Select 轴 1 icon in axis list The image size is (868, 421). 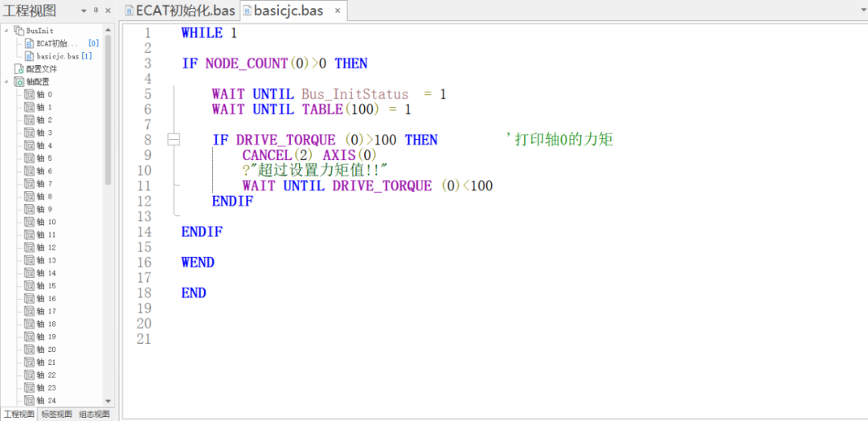point(30,108)
